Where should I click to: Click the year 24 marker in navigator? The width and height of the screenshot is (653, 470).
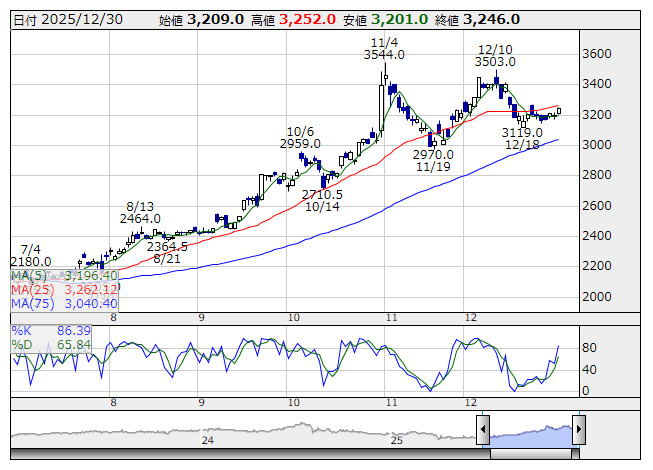tap(207, 440)
